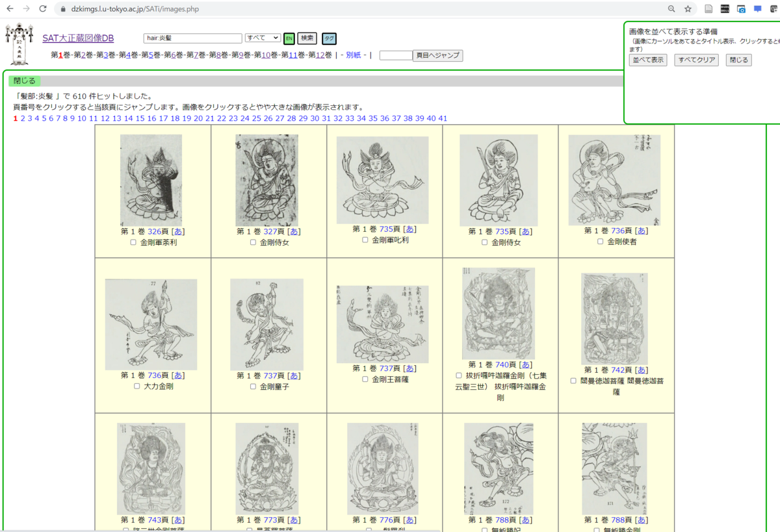Bookmark this page with the star icon

point(688,9)
